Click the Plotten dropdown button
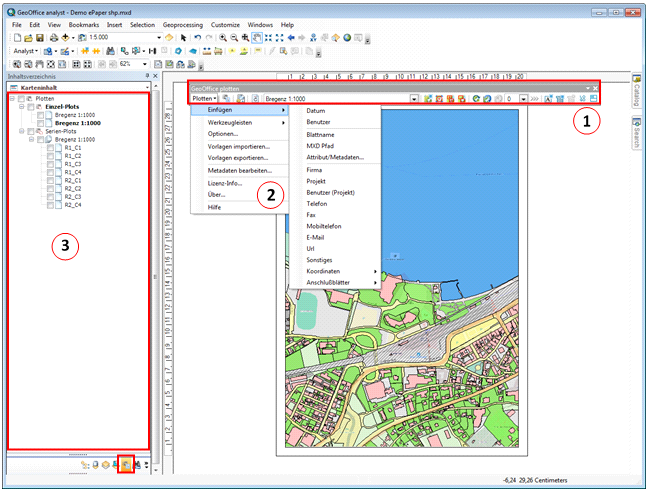This screenshot has height=491, width=648. coord(204,99)
